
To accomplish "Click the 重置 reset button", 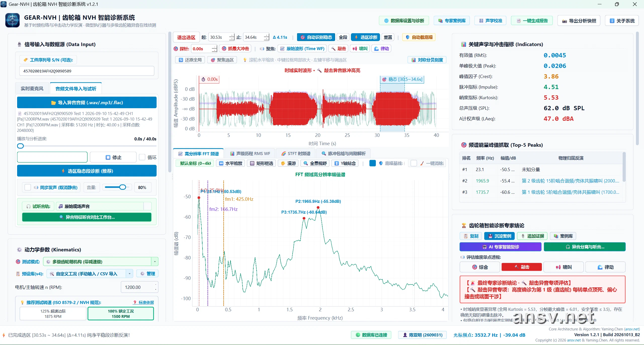I will [x=388, y=37].
